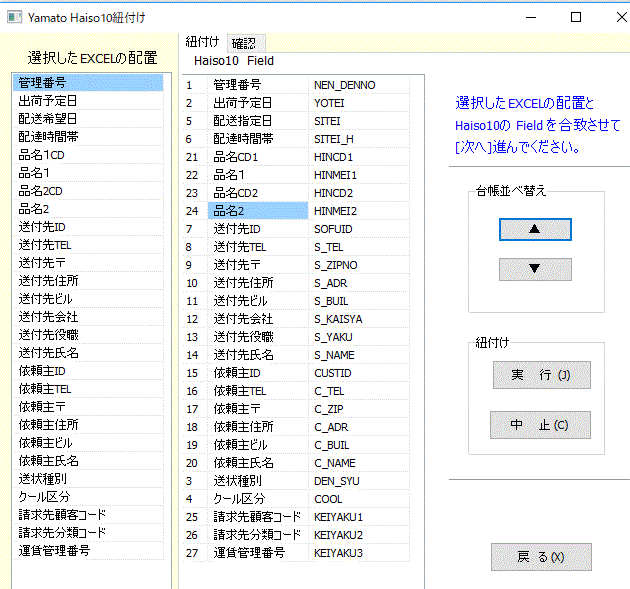Select 送付先TEL in the Excel layout list
The height and width of the screenshot is (589, 630).
[88, 245]
